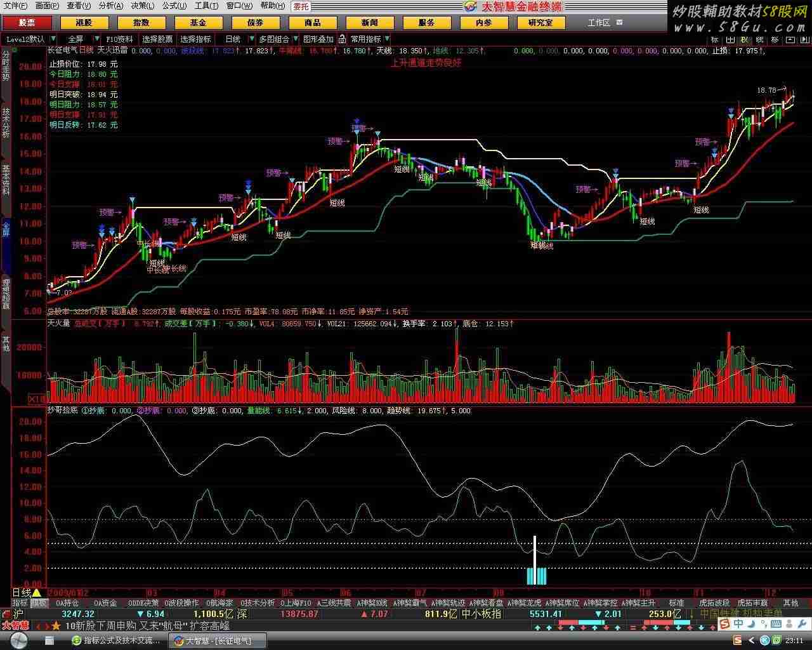Click the Sogou 中 language mode icon

point(738,624)
